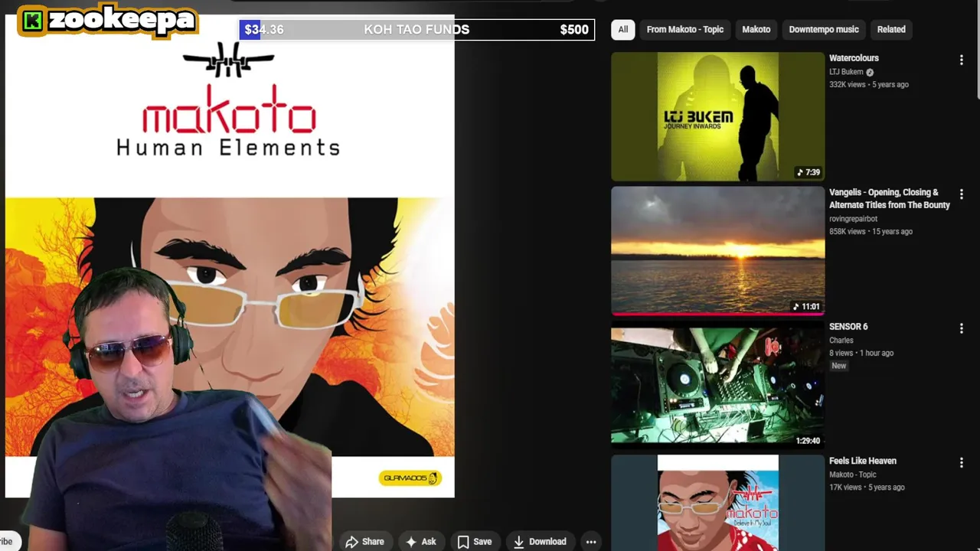
Task: Click the Share button
Action: tap(364, 542)
